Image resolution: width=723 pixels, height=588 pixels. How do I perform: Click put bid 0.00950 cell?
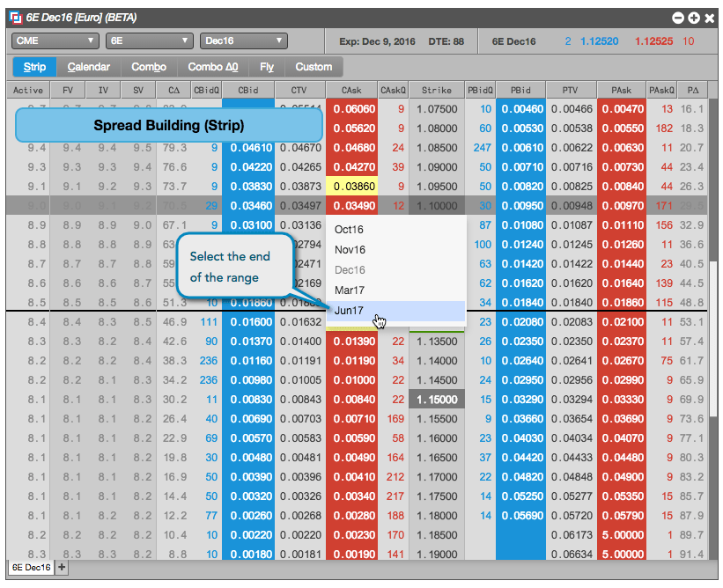521,206
